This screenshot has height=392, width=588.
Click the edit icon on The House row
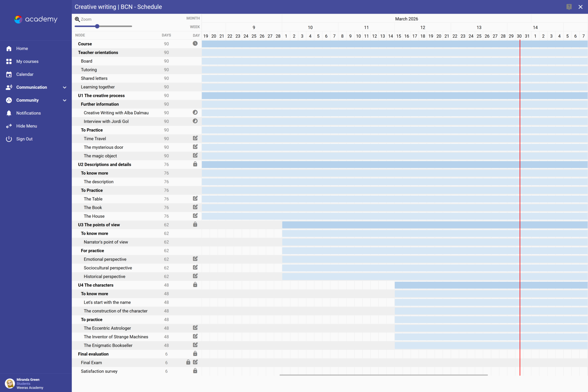tap(195, 216)
